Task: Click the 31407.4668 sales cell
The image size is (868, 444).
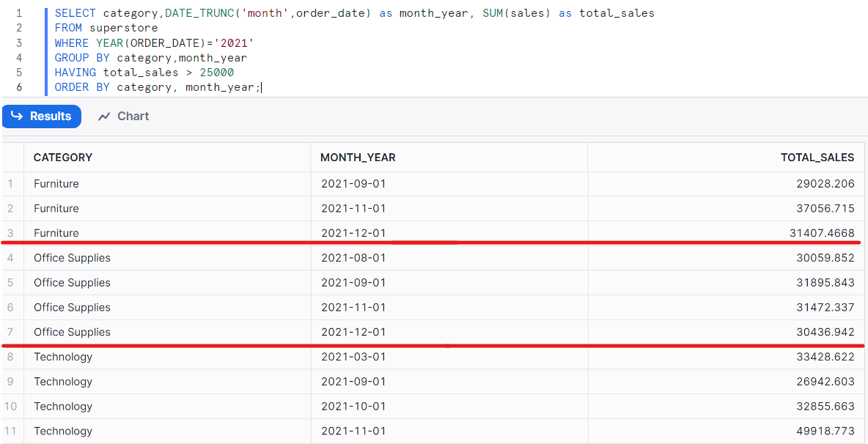Action: pyautogui.click(x=822, y=233)
